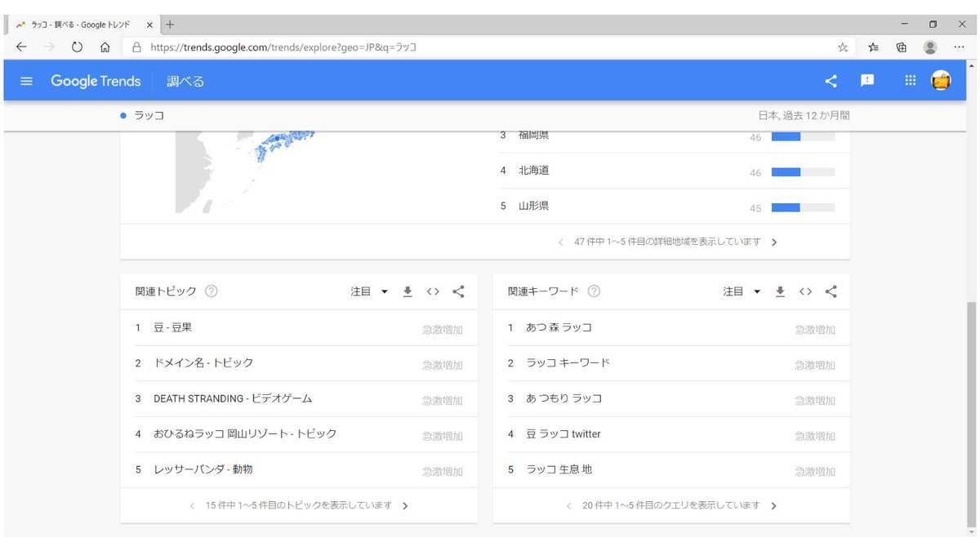Image resolution: width=980 pixels, height=551 pixels.
Task: Click the 北海道 interest bar
Action: (x=804, y=172)
